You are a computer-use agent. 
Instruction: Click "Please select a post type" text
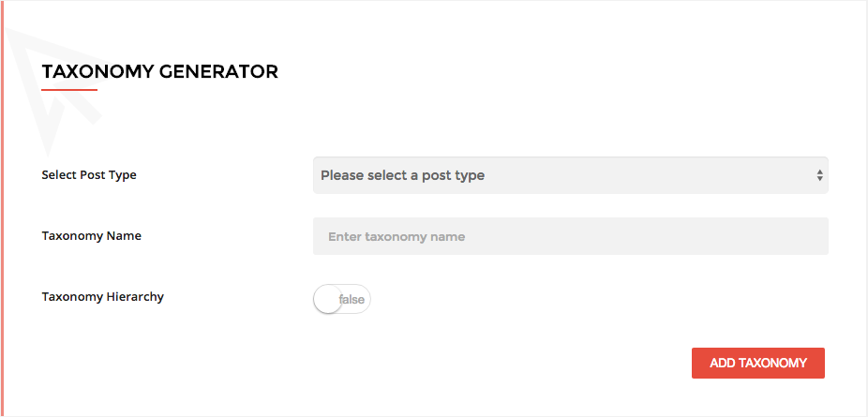(402, 175)
